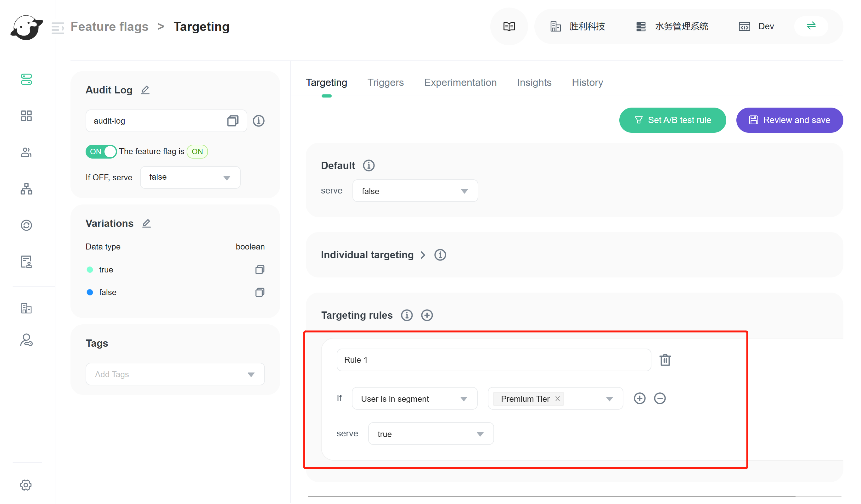The image size is (861, 504).
Task: Open the Default serve dropdown
Action: coord(415,191)
